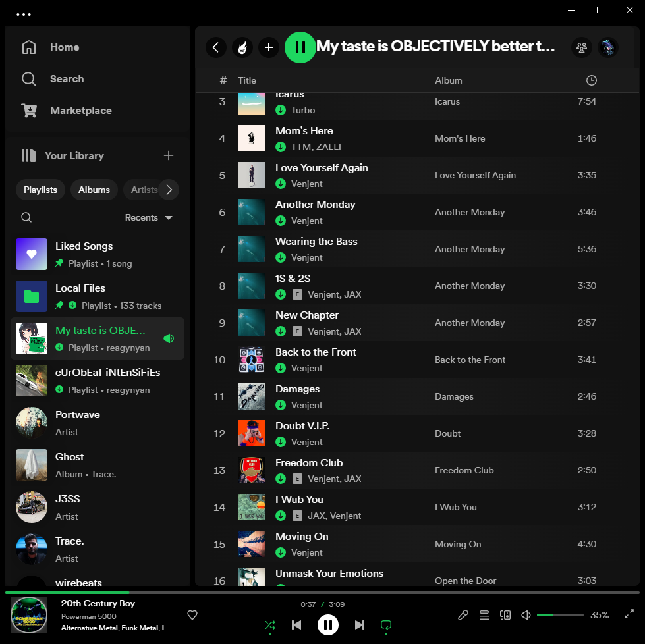Image resolution: width=645 pixels, height=644 pixels.
Task: Toggle repeat mode
Action: coord(386,625)
